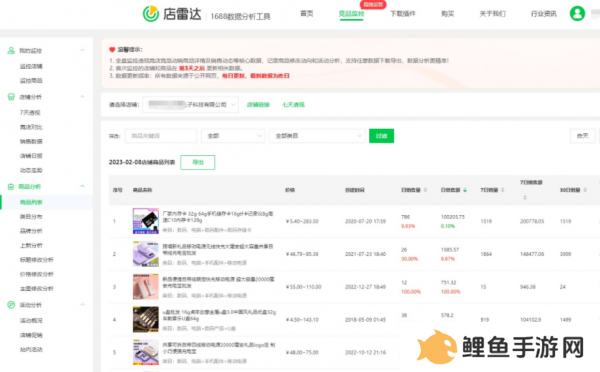Click the 商品分析 icon in sidebar

(11, 186)
